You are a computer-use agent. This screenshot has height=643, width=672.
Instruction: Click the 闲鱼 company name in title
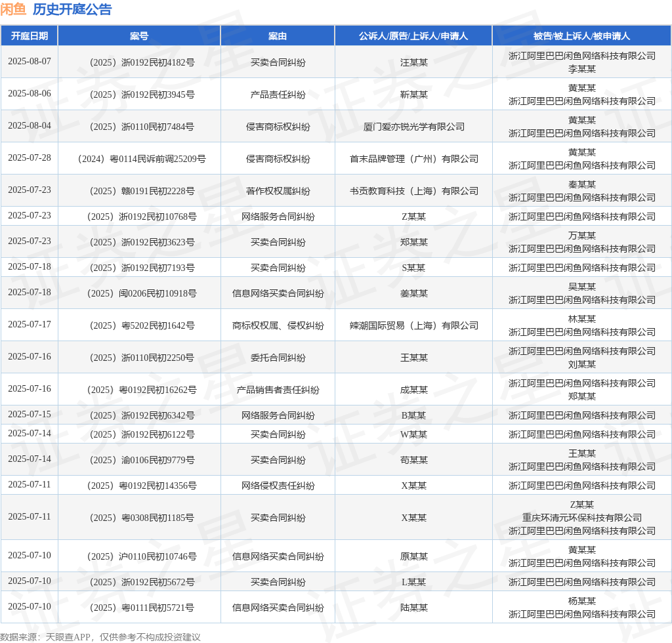point(14,9)
